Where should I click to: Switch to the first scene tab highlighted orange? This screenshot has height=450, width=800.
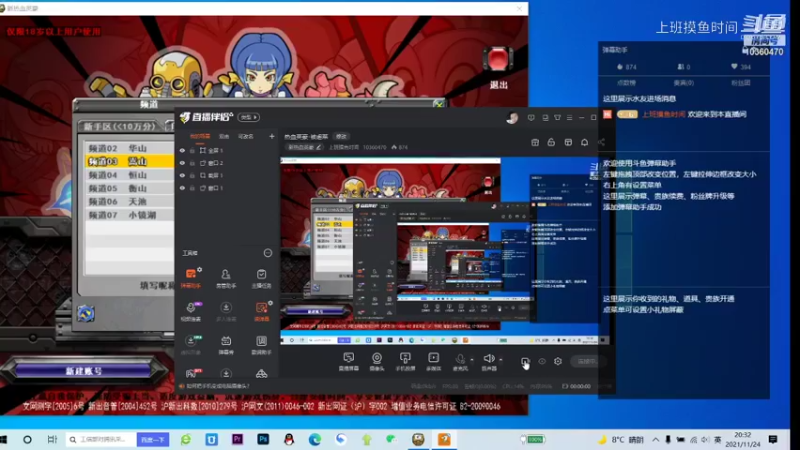point(199,136)
